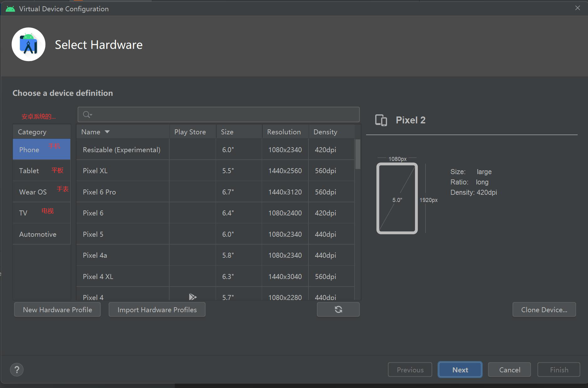The width and height of the screenshot is (588, 388).
Task: Click the 'Size: large' preview detail
Action: (471, 172)
